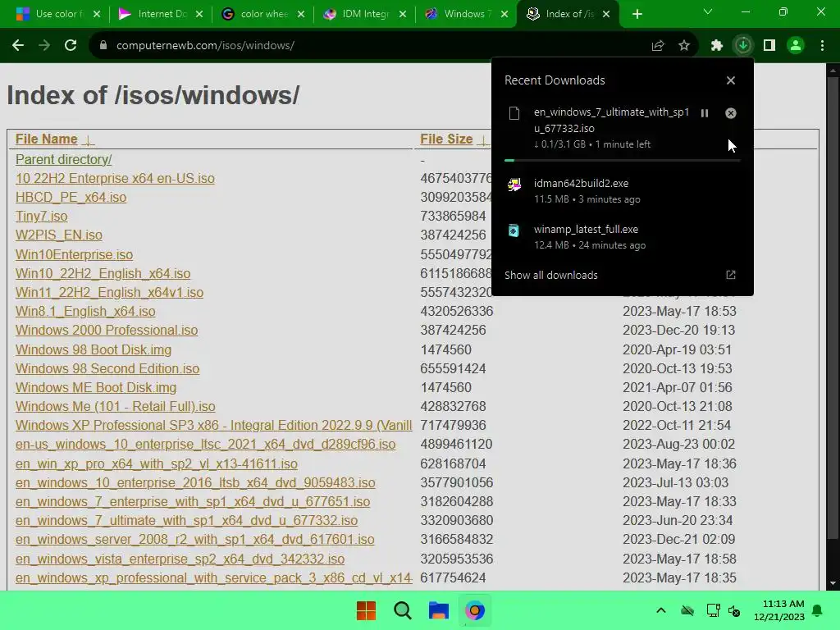Switch to Internet Download tab

coord(162,14)
